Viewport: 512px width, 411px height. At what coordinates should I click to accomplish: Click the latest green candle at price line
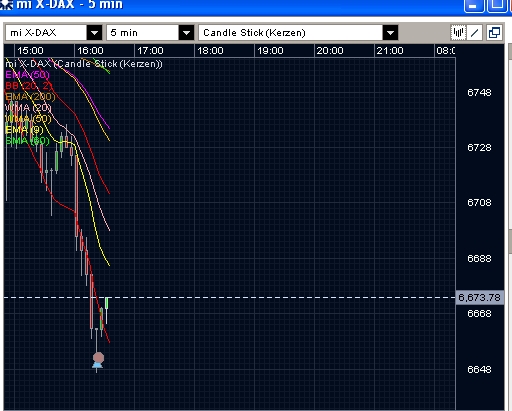[107, 303]
